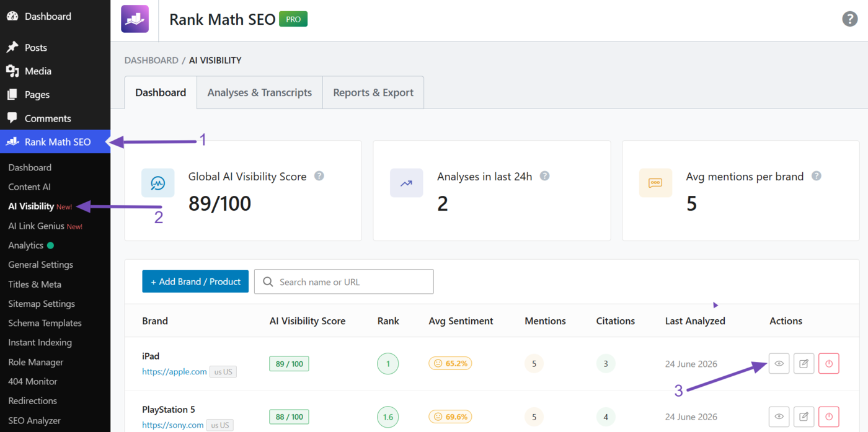
Task: Open Schema Templates submenu item
Action: tap(45, 323)
